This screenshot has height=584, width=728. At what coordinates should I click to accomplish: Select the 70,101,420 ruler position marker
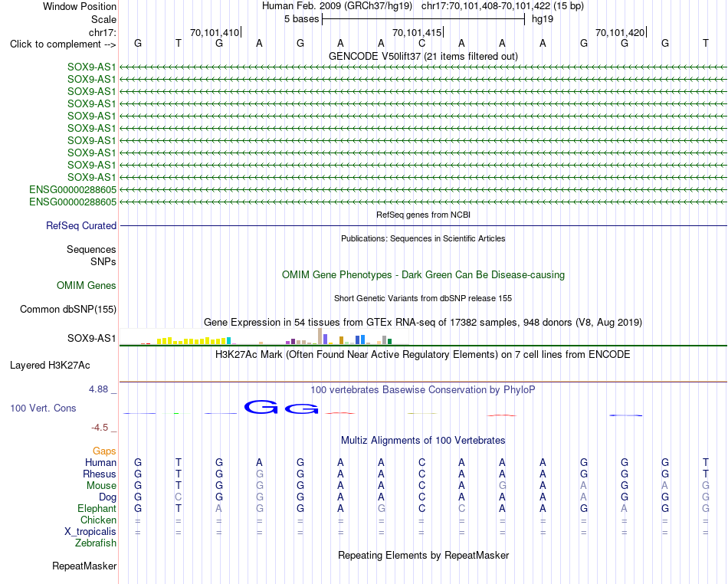[x=620, y=32]
